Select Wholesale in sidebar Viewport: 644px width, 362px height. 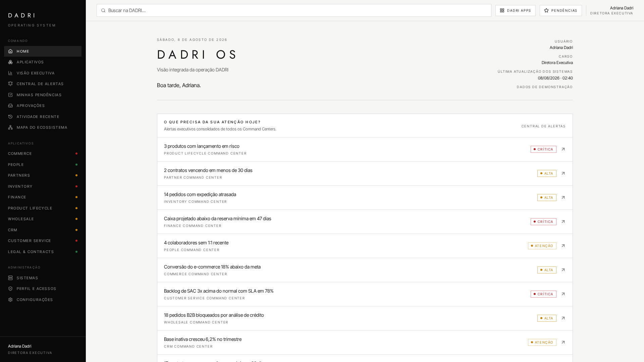pos(43,219)
